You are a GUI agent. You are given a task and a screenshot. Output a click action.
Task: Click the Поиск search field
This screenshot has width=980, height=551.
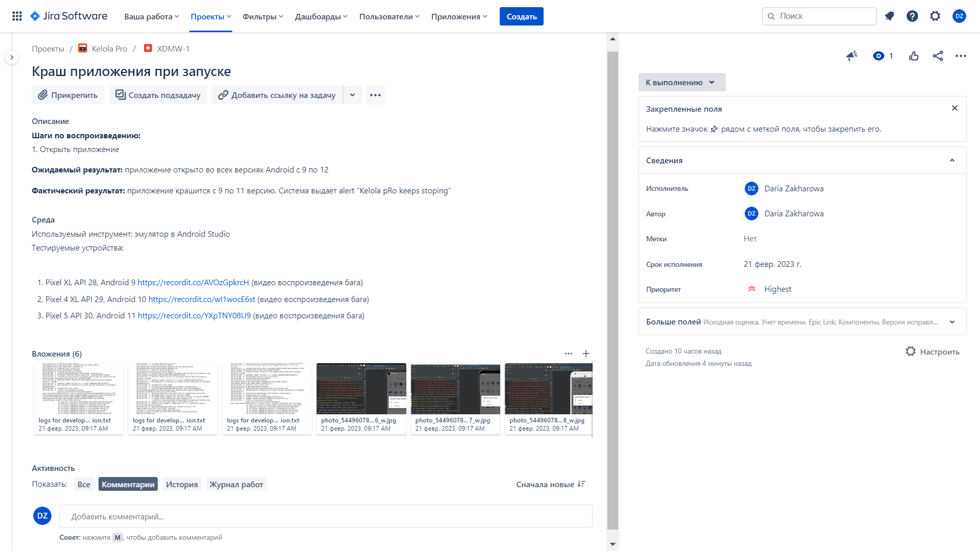(819, 16)
